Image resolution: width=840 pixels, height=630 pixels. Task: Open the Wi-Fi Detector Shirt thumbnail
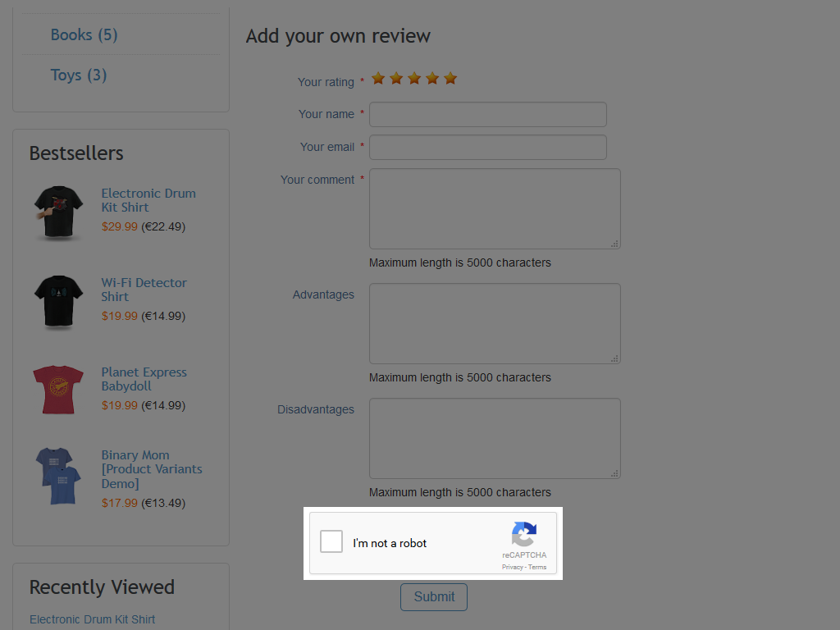click(58, 301)
